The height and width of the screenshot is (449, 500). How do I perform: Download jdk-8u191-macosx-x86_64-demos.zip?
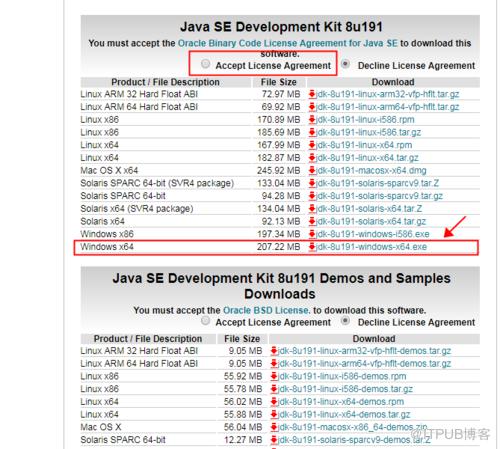353,427
